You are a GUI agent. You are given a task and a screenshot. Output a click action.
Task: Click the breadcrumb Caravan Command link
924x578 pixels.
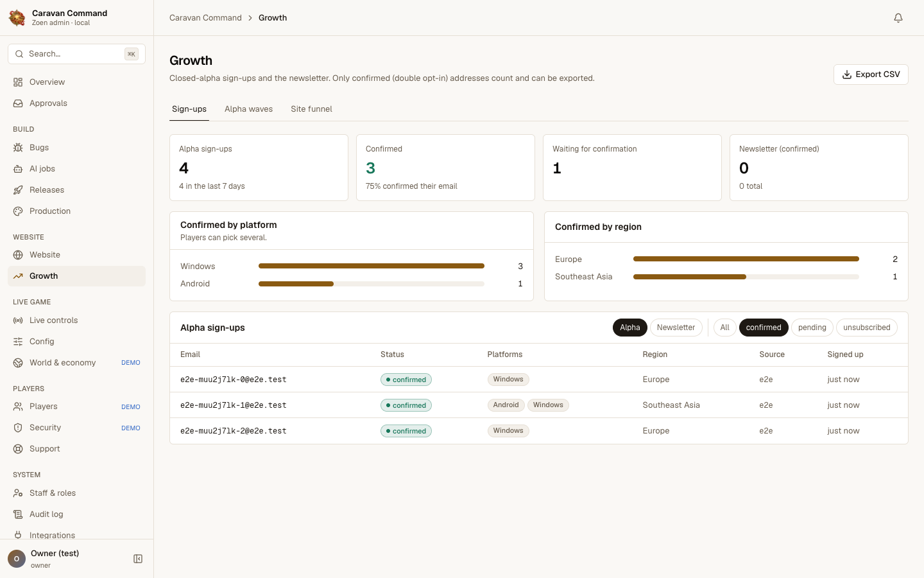[205, 18]
